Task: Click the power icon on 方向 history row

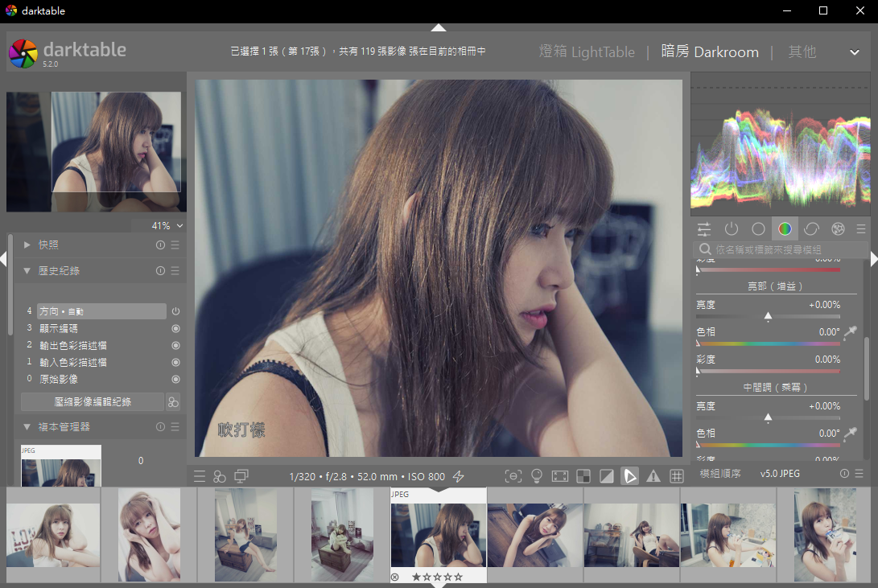Action: [x=175, y=311]
